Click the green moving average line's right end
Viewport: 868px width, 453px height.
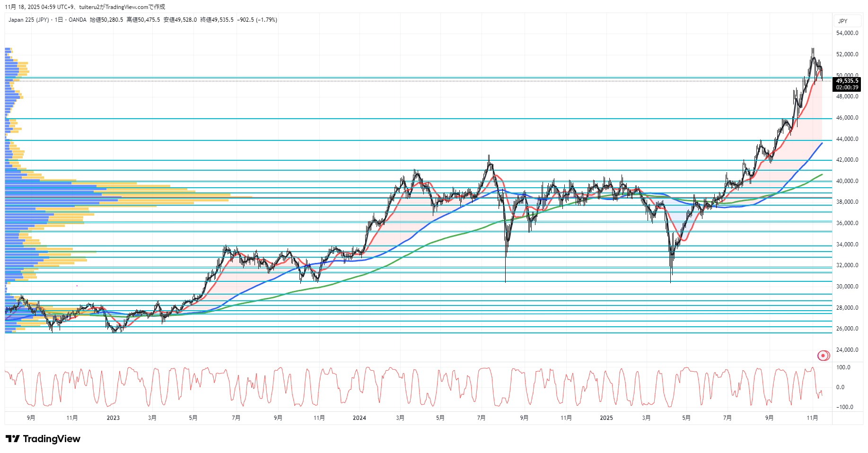[x=822, y=174]
